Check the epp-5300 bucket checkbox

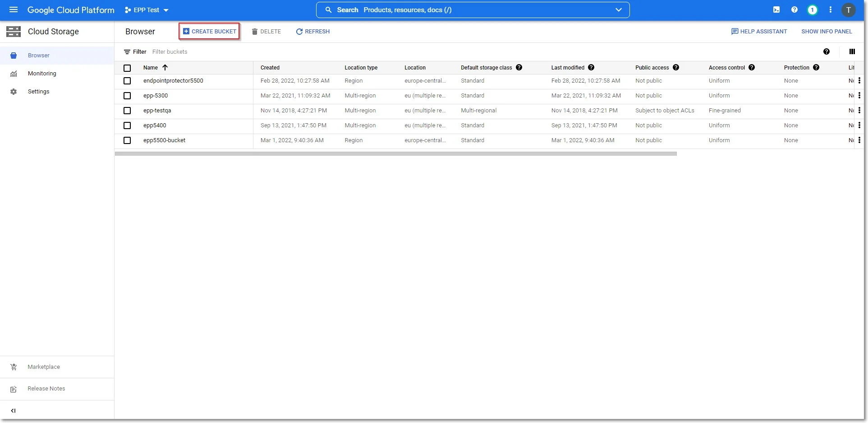[127, 96]
